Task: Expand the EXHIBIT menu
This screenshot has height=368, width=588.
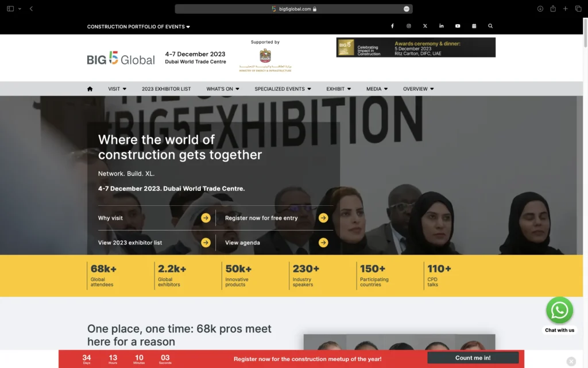Action: [x=339, y=89]
